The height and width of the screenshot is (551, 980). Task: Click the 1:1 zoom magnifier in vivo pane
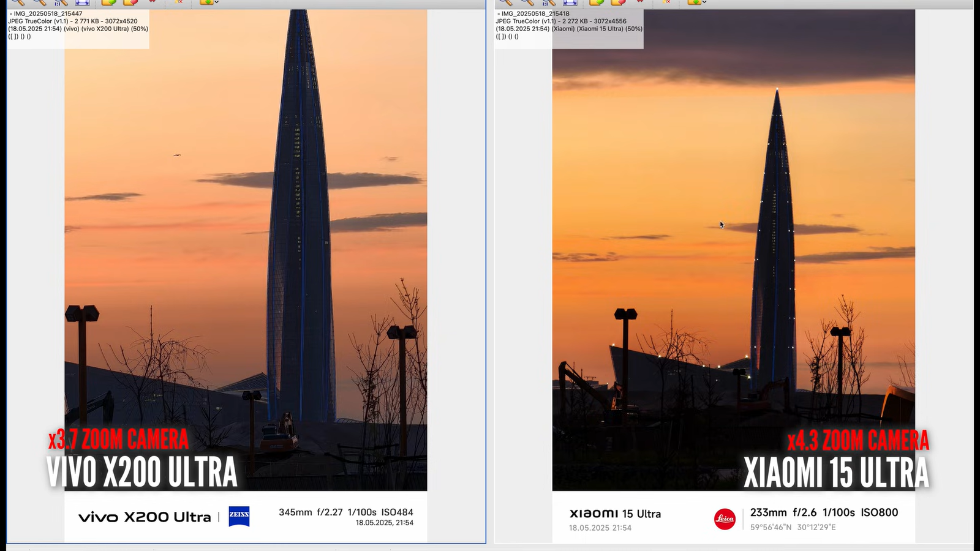click(x=60, y=2)
